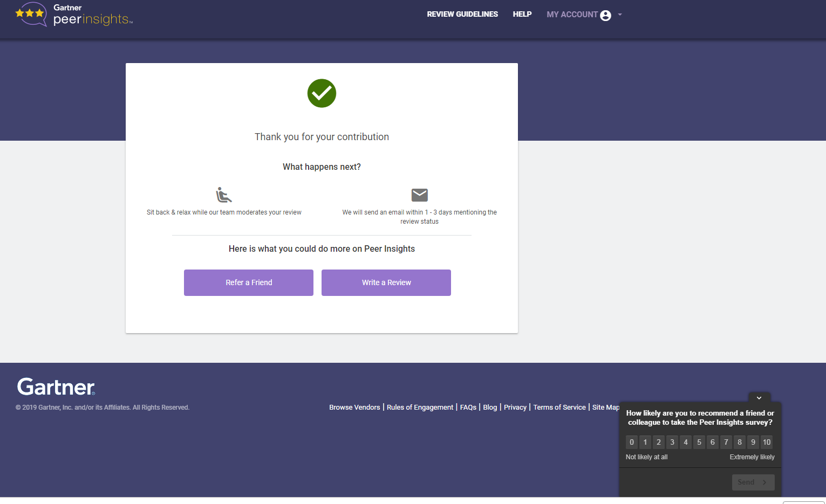Select rating 3 in survey
The height and width of the screenshot is (504, 826).
[672, 442]
